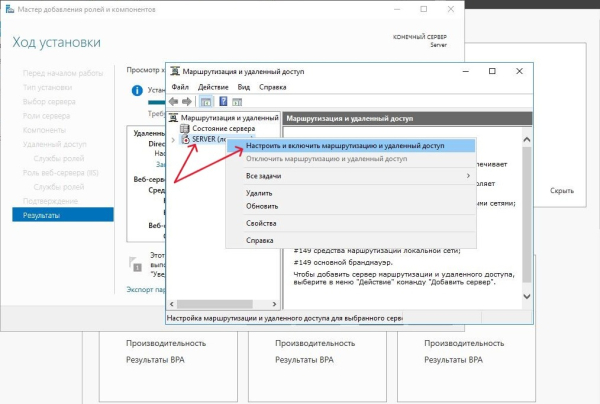Screen dimensions: 600x404
Task: Open the Вид menu
Action: pyautogui.click(x=243, y=87)
